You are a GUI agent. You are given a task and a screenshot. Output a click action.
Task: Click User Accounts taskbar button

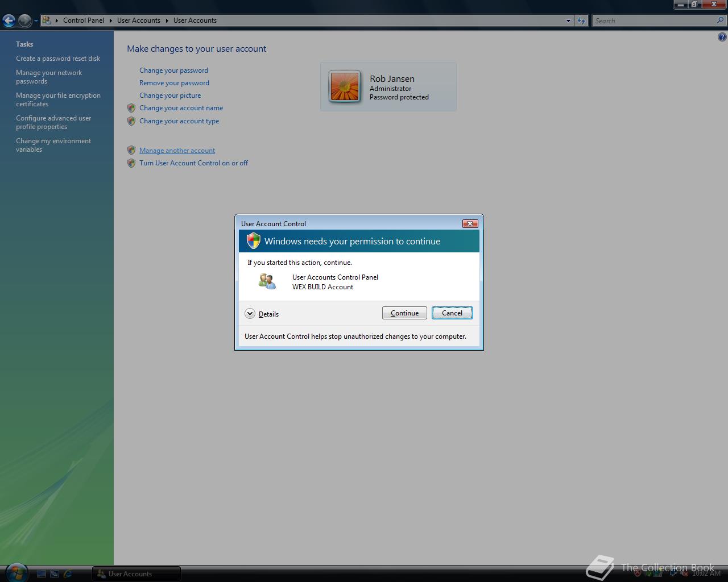[136, 574]
